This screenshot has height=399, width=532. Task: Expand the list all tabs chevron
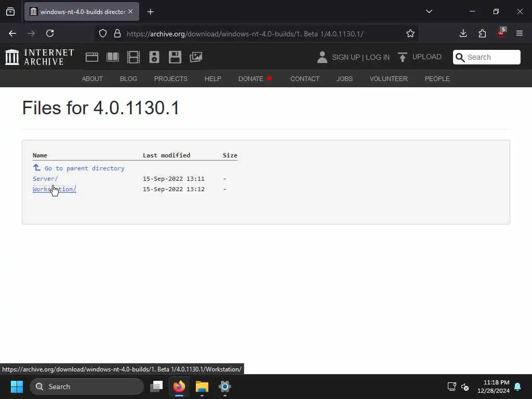429,11
